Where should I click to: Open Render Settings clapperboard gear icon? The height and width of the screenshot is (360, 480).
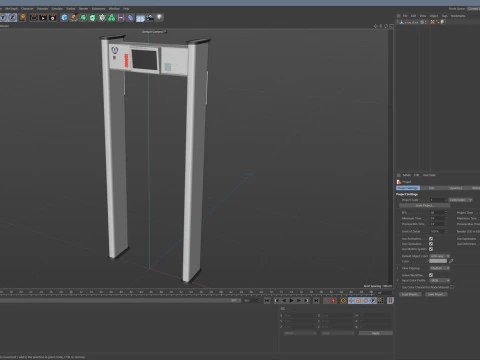(x=53, y=18)
